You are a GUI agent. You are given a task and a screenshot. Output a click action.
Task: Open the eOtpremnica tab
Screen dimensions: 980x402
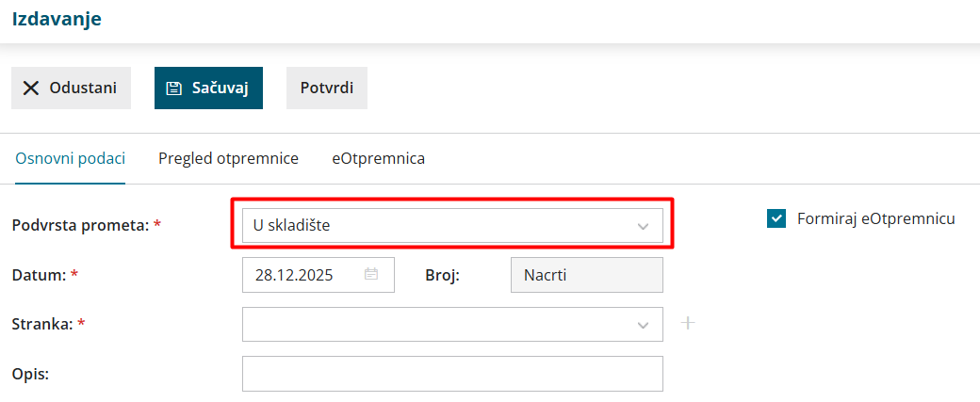378,158
